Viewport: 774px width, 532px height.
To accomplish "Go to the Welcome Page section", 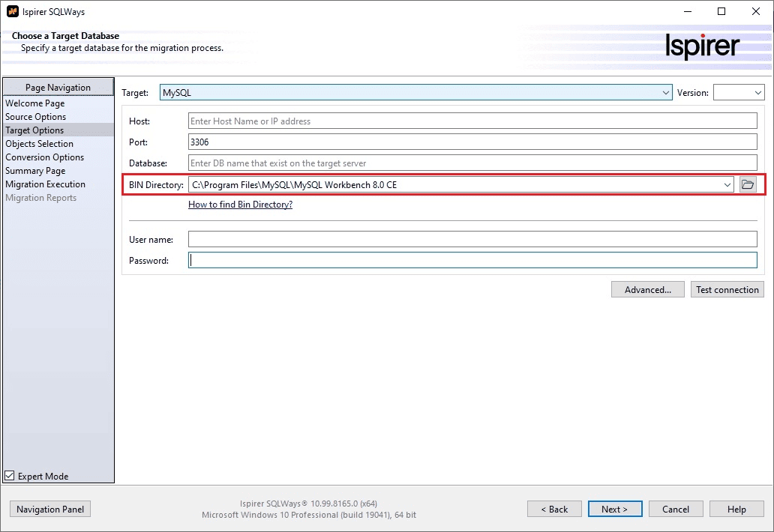I will pos(34,103).
